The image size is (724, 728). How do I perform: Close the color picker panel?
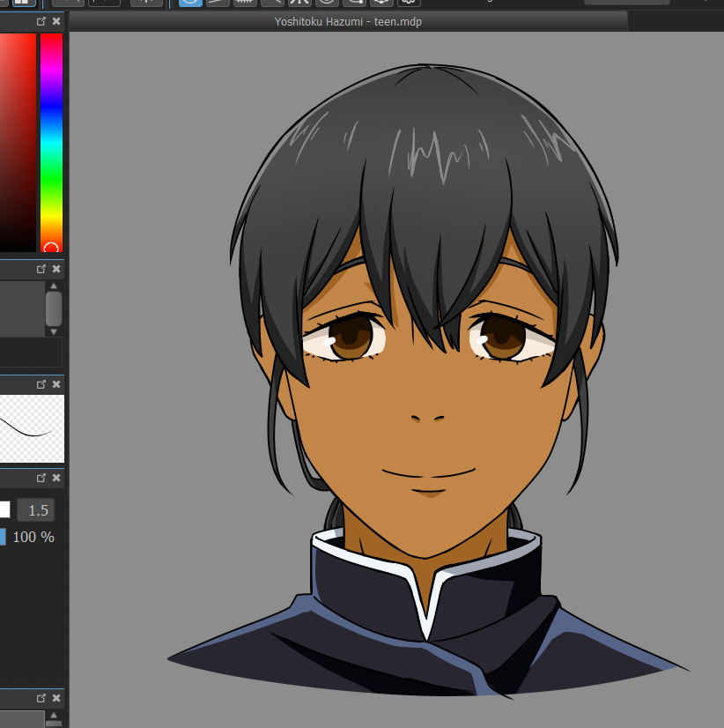click(56, 21)
